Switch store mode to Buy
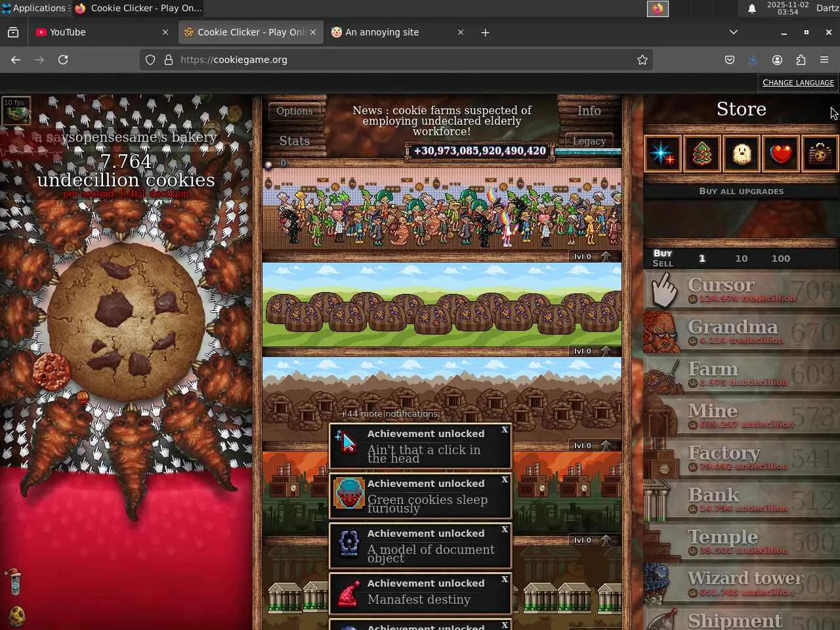840x630 pixels. (x=663, y=253)
